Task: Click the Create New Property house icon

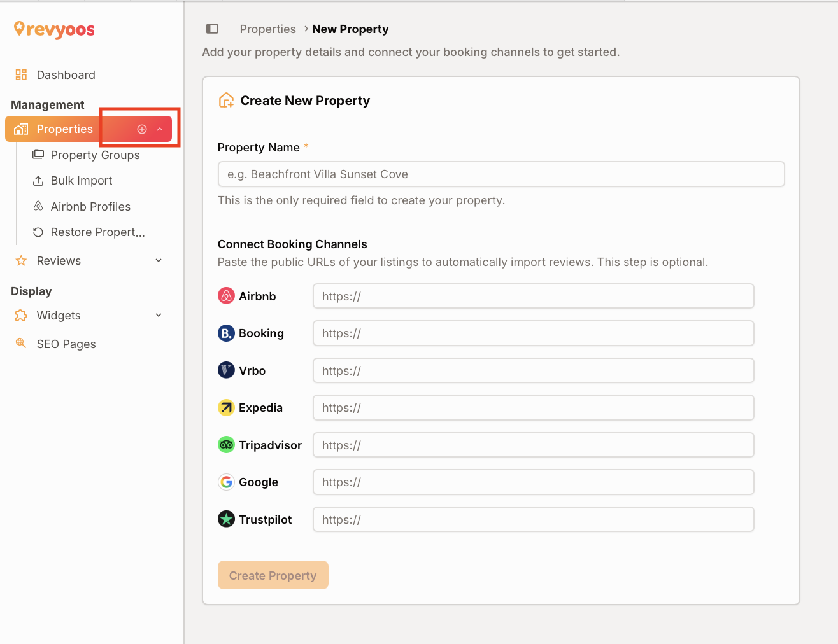Action: point(226,100)
